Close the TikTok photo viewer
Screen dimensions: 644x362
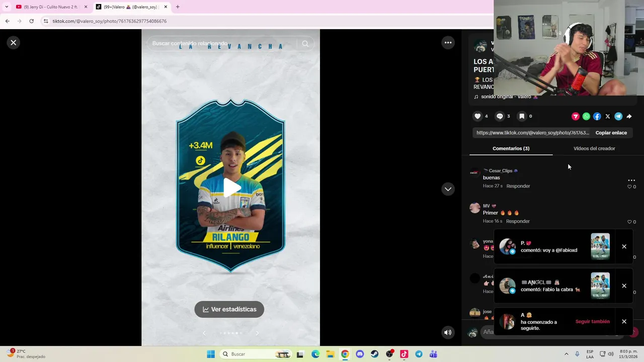(14, 43)
